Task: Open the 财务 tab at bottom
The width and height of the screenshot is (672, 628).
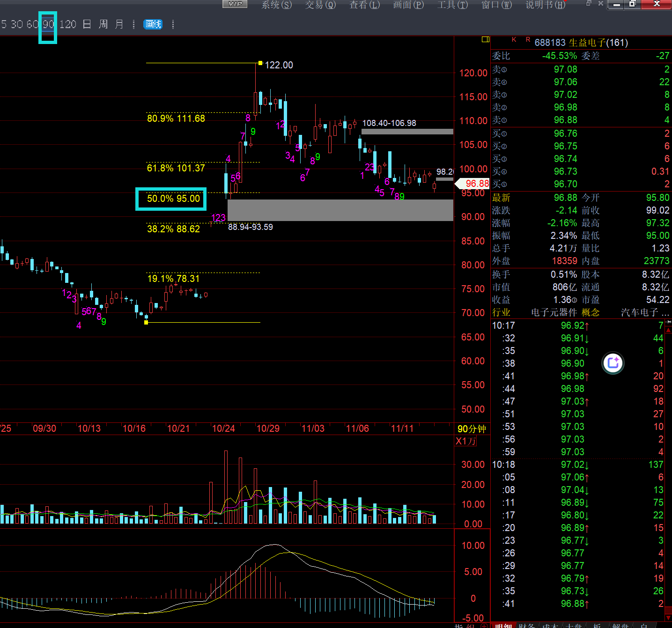Action: [x=527, y=625]
